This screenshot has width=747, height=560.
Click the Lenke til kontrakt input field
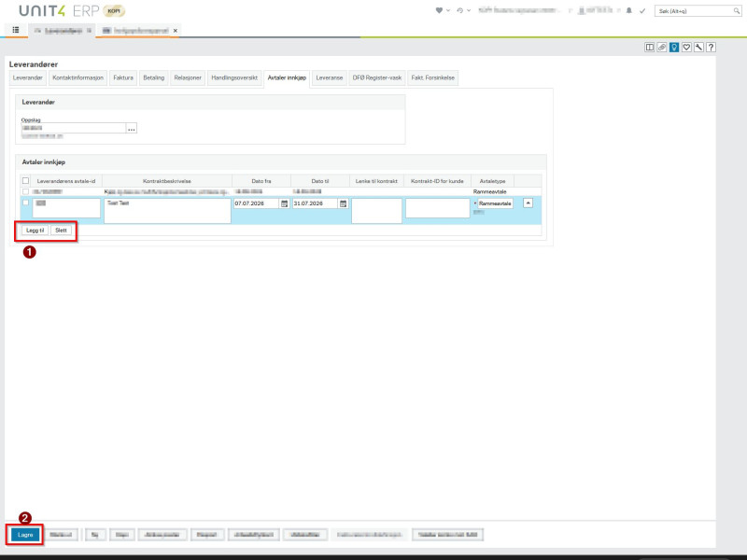[x=376, y=210]
